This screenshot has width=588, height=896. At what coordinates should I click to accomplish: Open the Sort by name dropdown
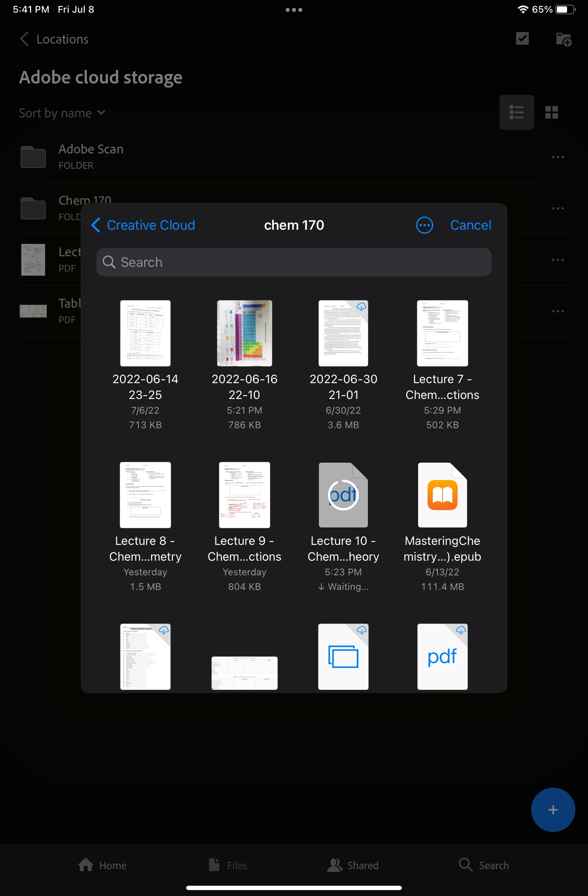(x=62, y=113)
